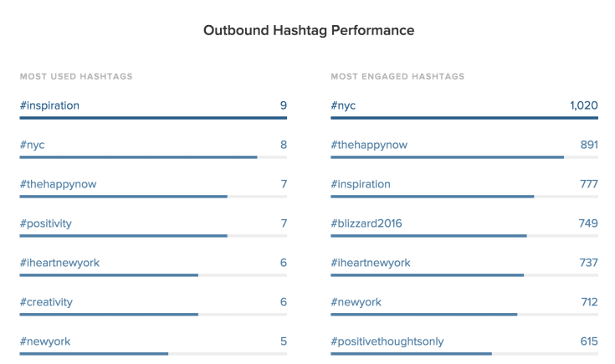Click the 1,020 engagement count for #nyc
This screenshot has height=364, width=615.
pyautogui.click(x=582, y=105)
